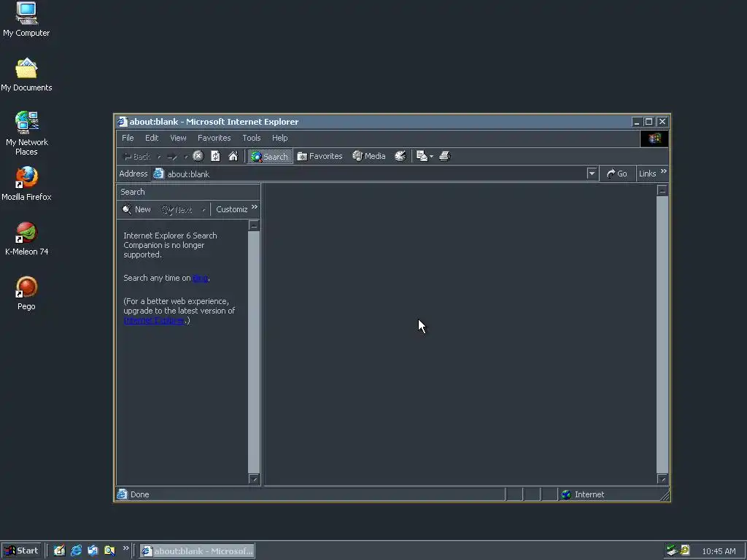Click the network tray icon

[x=672, y=551]
